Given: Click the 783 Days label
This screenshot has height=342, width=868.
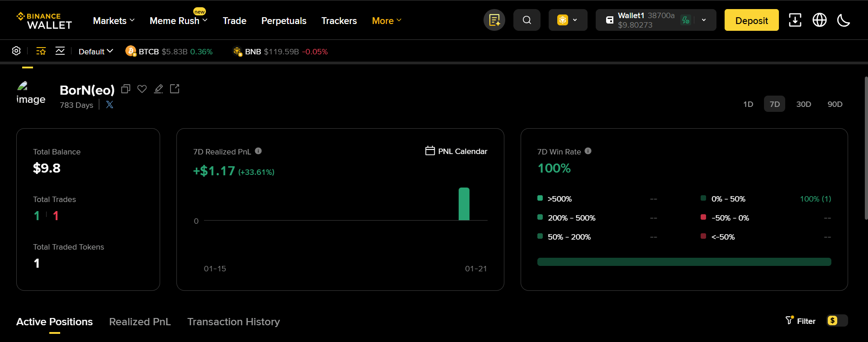Looking at the screenshot, I should pyautogui.click(x=76, y=105).
